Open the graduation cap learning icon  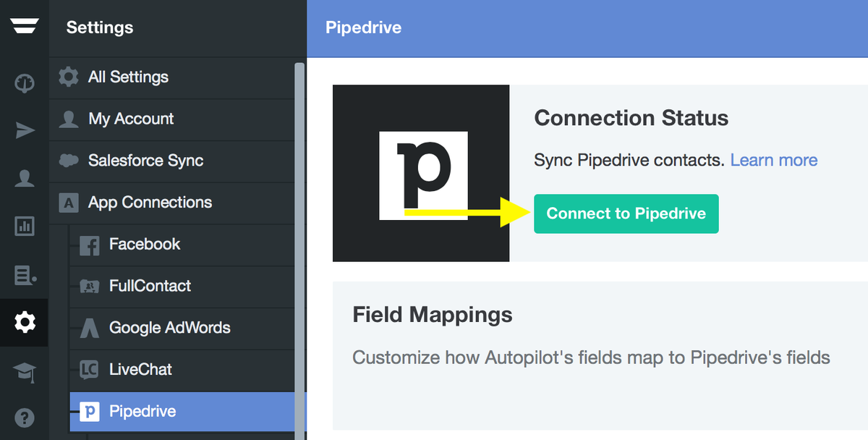tap(25, 371)
